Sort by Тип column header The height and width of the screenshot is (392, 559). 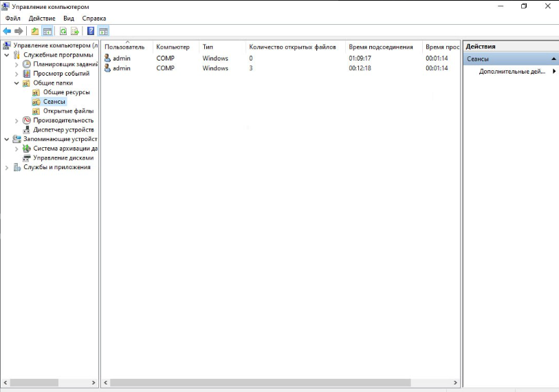(223, 47)
